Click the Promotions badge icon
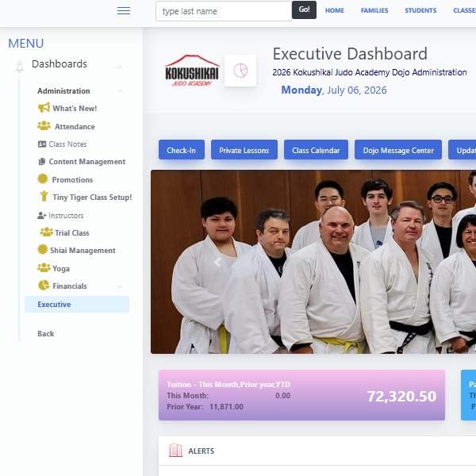 43,178
